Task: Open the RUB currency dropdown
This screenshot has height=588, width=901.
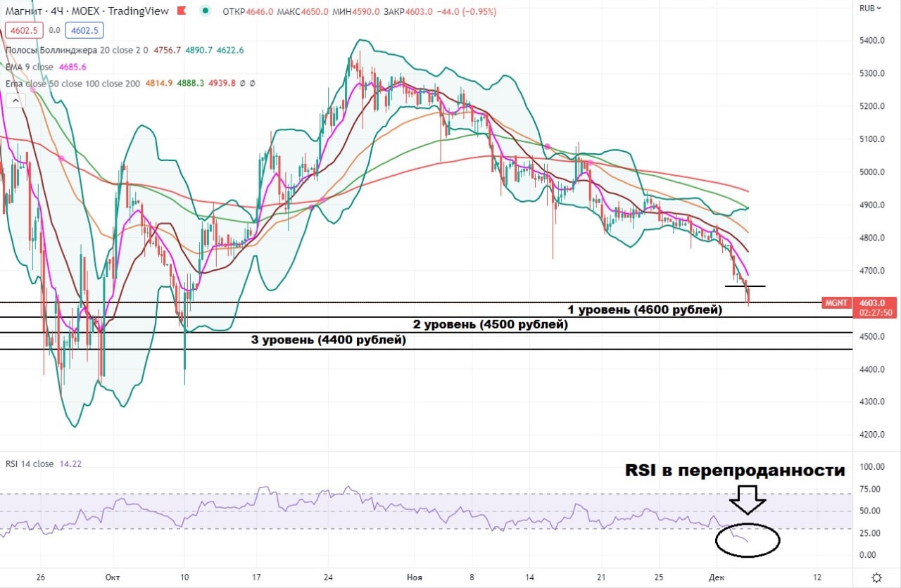Action: pos(871,8)
